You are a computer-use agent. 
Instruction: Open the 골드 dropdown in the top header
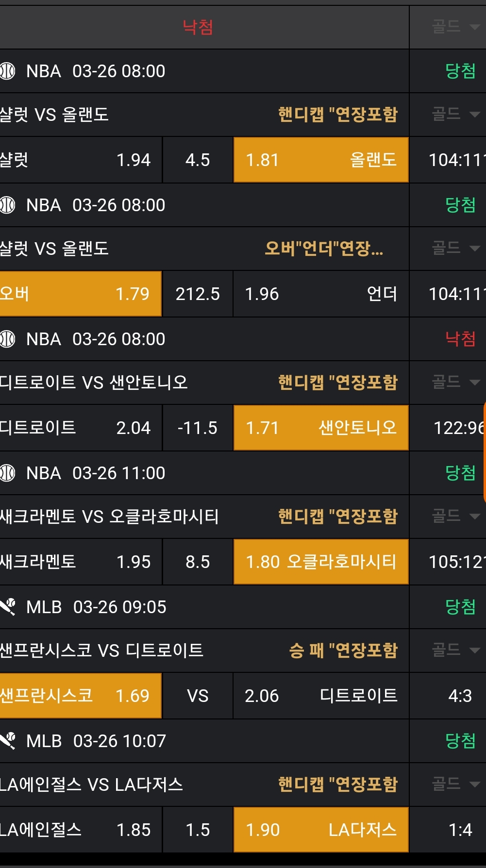click(455, 27)
